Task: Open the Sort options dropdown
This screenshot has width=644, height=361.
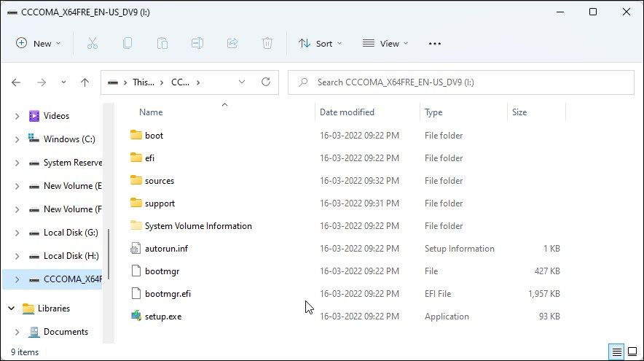Action: pyautogui.click(x=320, y=44)
